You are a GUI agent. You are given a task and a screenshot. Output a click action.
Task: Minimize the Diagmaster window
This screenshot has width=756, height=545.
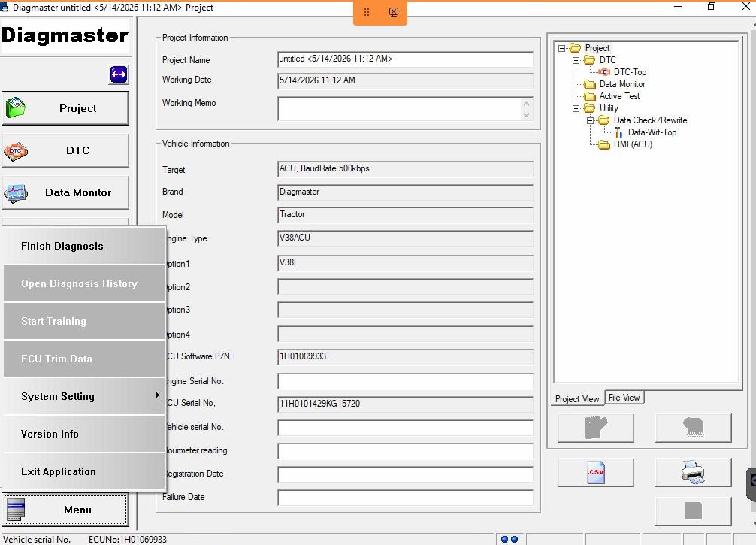678,7
